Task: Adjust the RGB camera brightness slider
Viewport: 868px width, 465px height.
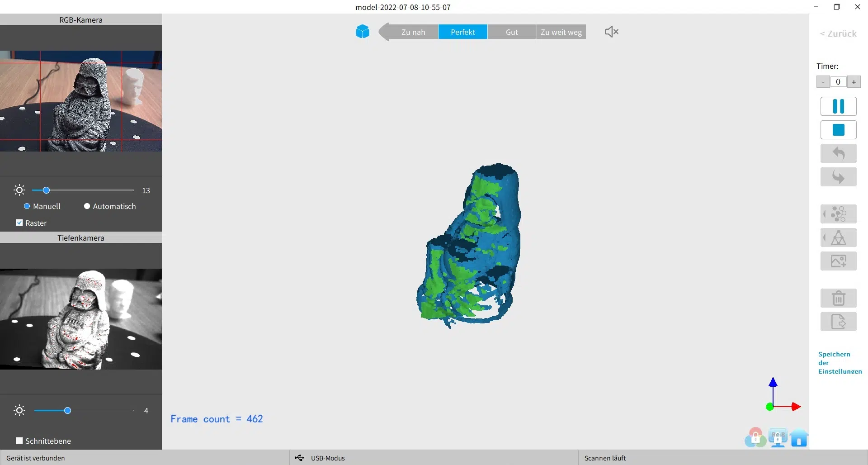Action: pos(46,190)
